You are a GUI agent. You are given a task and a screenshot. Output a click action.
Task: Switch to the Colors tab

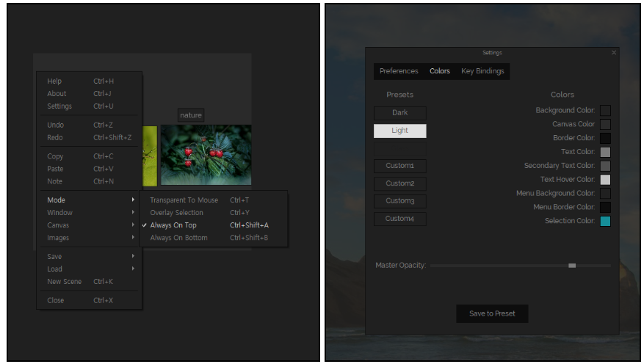tap(439, 71)
